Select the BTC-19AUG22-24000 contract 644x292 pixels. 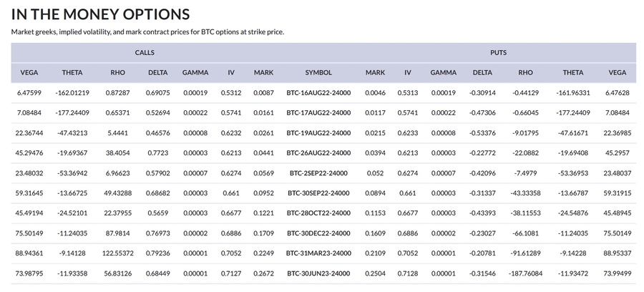point(318,132)
